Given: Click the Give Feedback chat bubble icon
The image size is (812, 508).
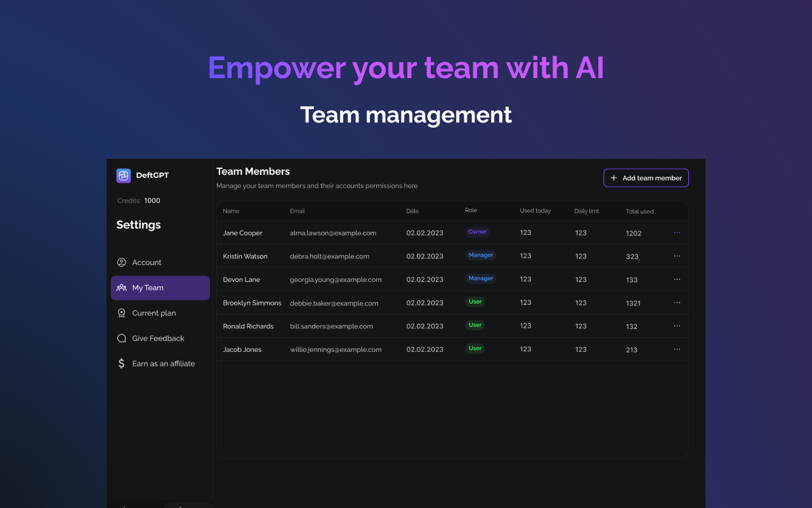Looking at the screenshot, I should click(121, 338).
